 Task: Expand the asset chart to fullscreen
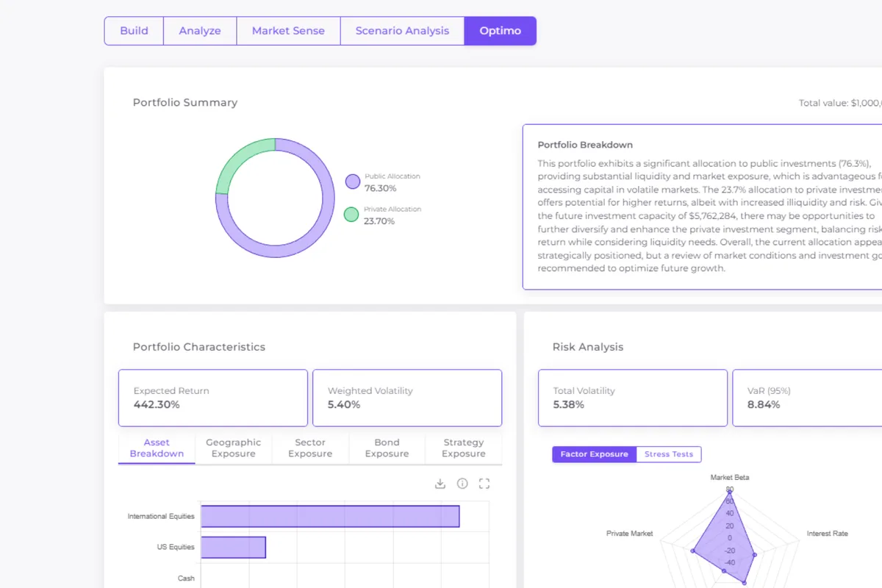(x=484, y=484)
